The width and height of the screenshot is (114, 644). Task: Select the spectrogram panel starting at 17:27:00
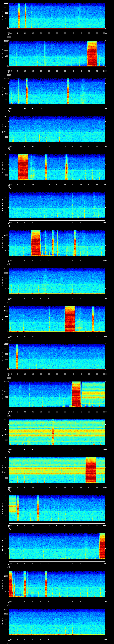pyautogui.click(x=57, y=205)
